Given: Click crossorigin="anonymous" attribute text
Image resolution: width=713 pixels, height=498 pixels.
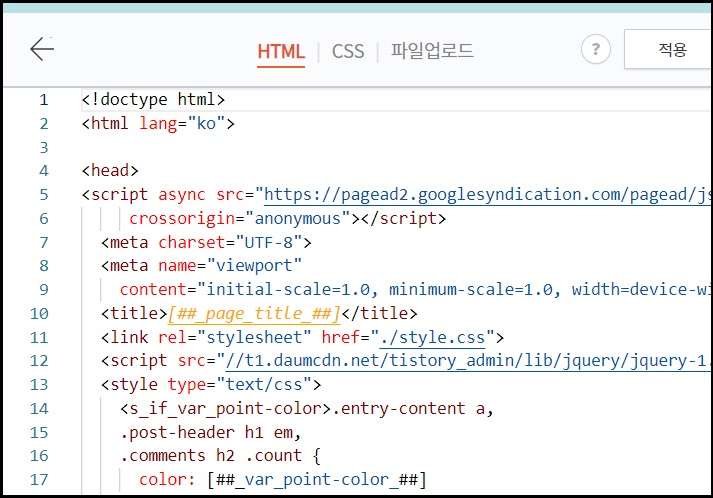Looking at the screenshot, I should [x=240, y=219].
